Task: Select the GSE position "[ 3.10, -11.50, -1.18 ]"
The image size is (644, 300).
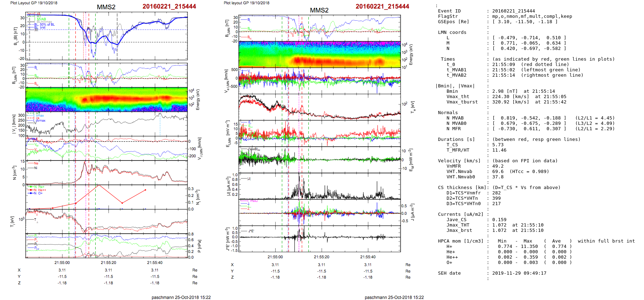Action: [x=525, y=22]
